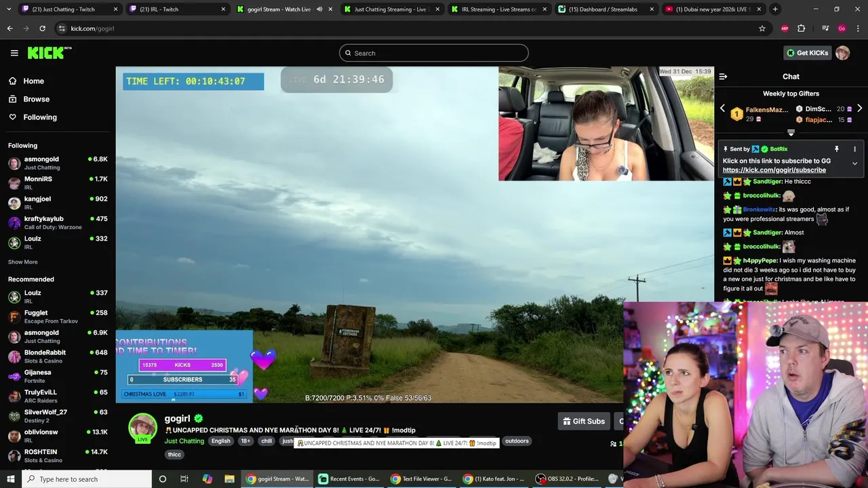868x488 pixels.
Task: Open File Explorer from taskbar
Action: (229, 479)
